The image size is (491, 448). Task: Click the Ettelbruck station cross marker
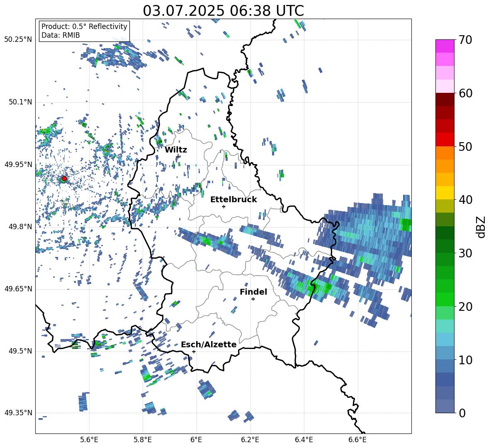(224, 206)
